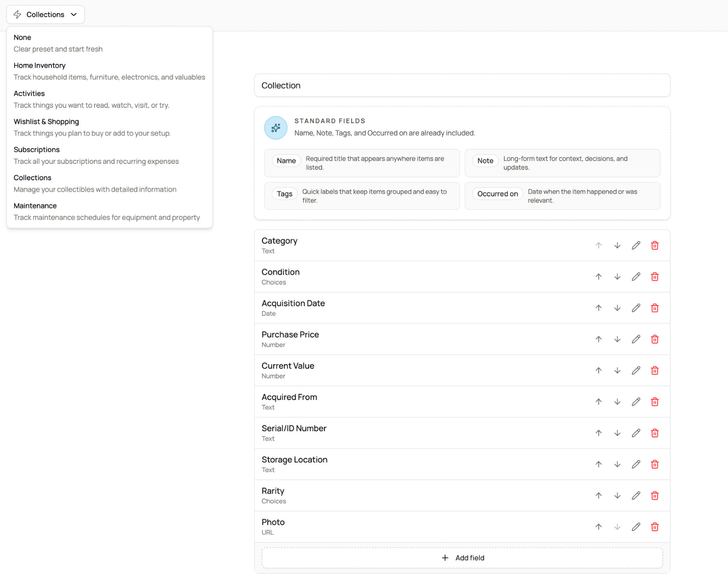
Task: Click the lightning bolt Collections icon
Action: click(x=17, y=14)
